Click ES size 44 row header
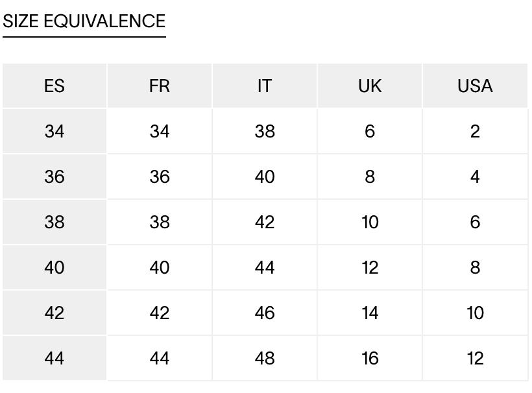The image size is (532, 393). 54,358
